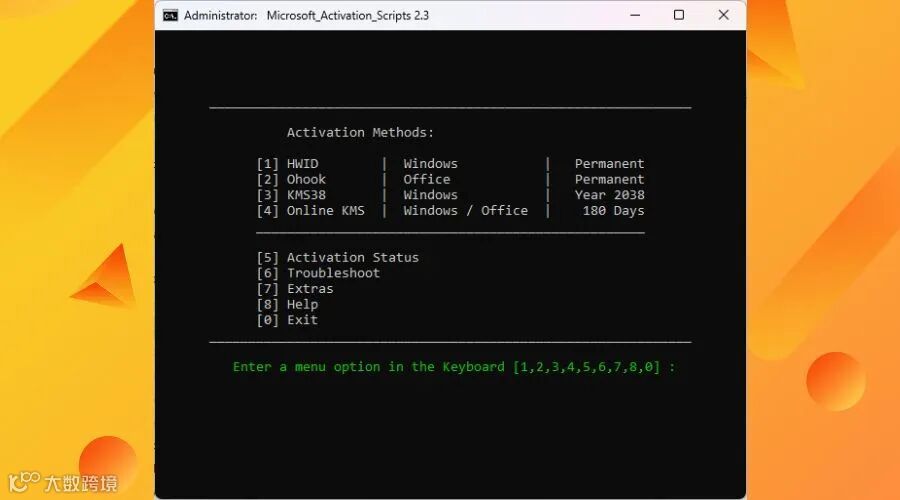The width and height of the screenshot is (900, 500).
Task: Click 'Office' in the Ohook row
Action: click(426, 179)
